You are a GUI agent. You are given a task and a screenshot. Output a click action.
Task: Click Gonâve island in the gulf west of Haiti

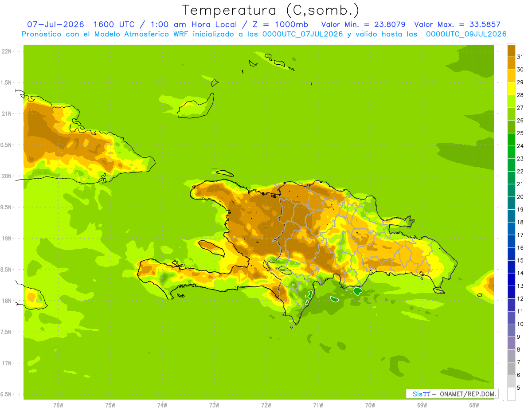pyautogui.click(x=211, y=248)
